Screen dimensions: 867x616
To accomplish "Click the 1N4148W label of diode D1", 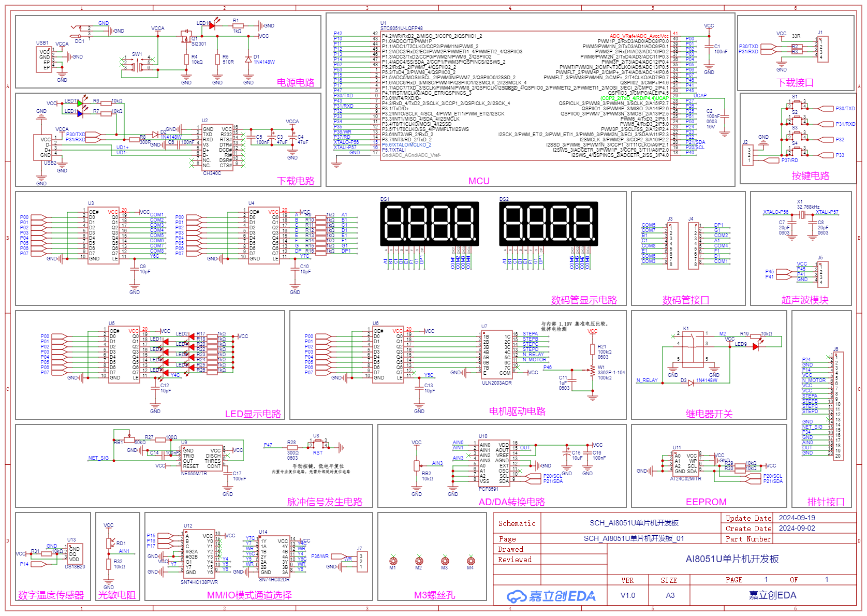I will point(264,62).
